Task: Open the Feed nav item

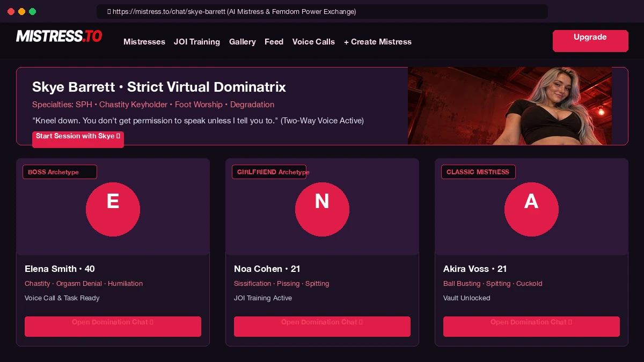Action: tap(274, 42)
